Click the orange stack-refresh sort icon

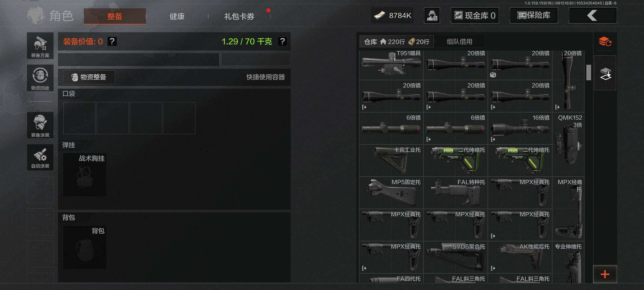click(x=605, y=42)
